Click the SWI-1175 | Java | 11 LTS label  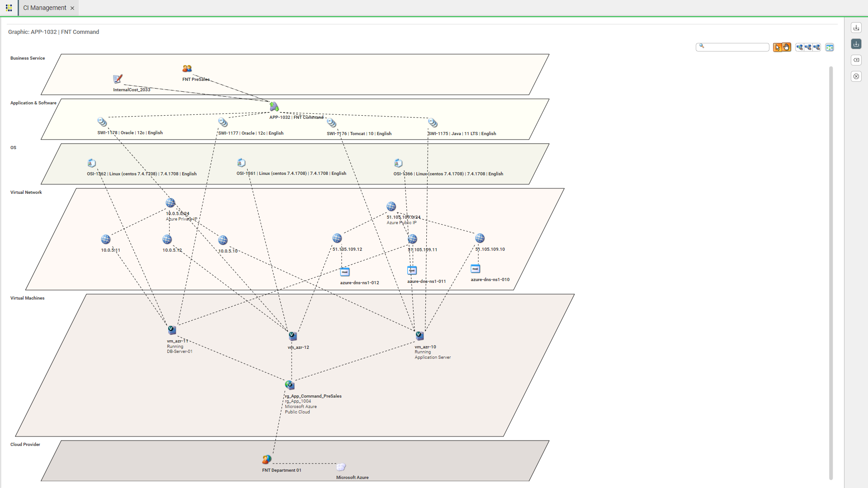click(462, 134)
